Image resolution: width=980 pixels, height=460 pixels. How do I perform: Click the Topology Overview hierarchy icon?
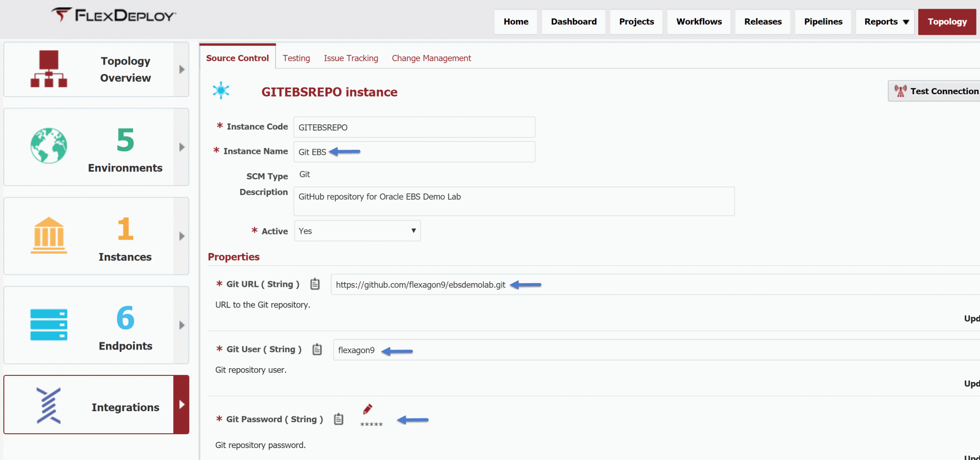49,69
